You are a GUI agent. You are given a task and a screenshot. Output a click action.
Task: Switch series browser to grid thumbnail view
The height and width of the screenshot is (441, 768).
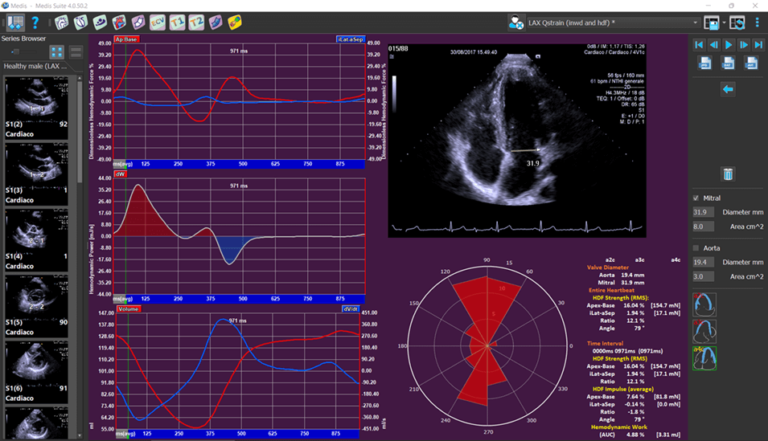click(55, 51)
